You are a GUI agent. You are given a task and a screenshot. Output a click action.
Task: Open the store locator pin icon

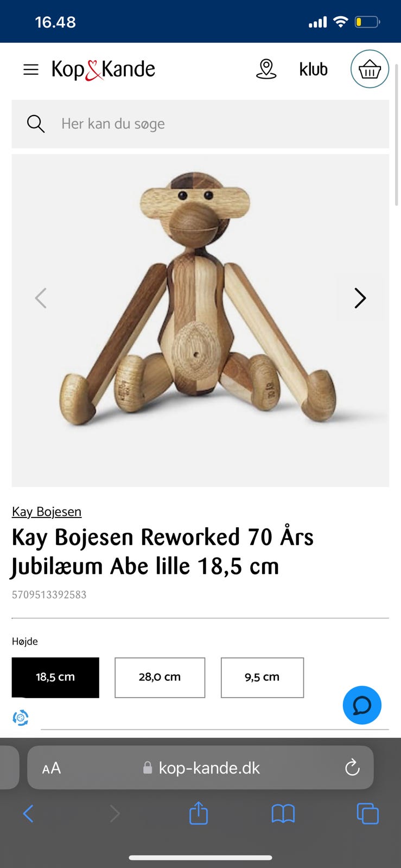point(266,69)
